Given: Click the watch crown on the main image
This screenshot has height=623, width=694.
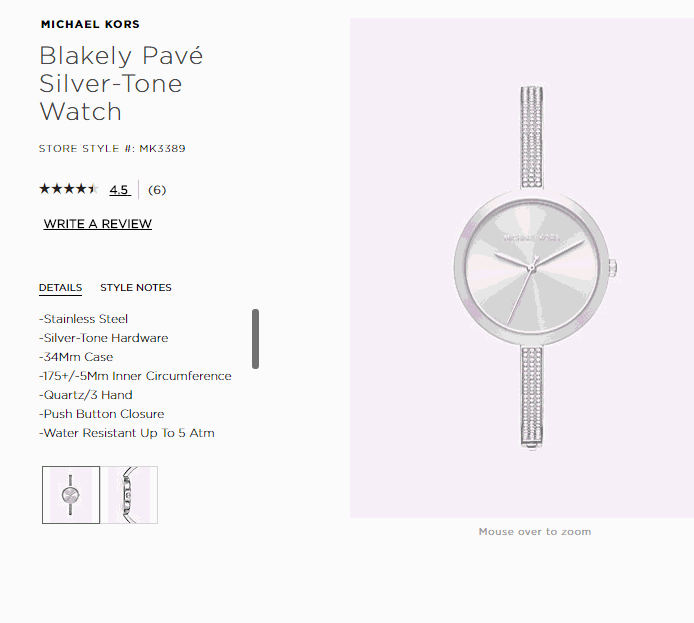Looking at the screenshot, I should coord(613,268).
